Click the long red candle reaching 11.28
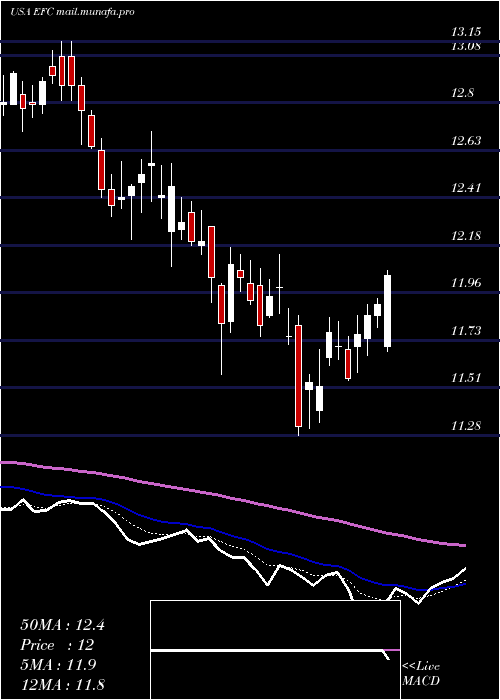The image size is (500, 700). click(x=298, y=376)
